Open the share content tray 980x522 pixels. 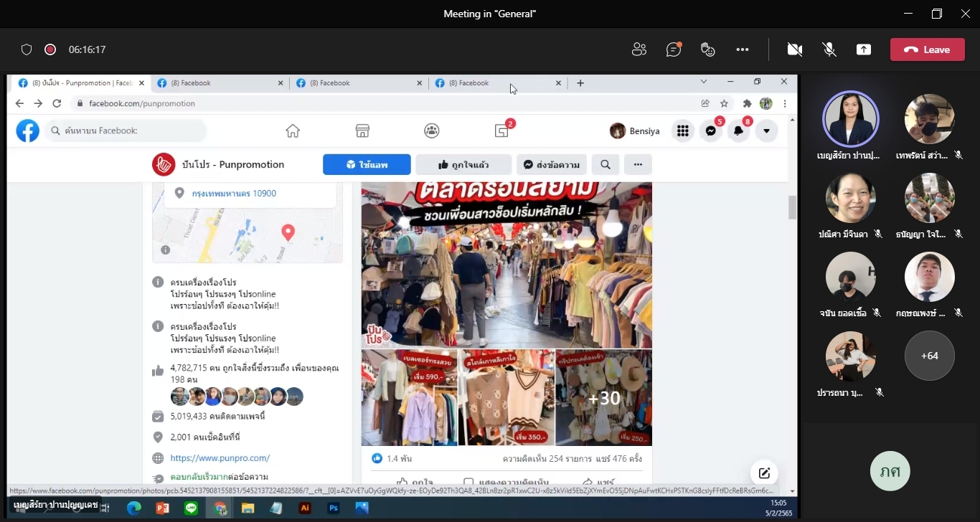pyautogui.click(x=864, y=49)
